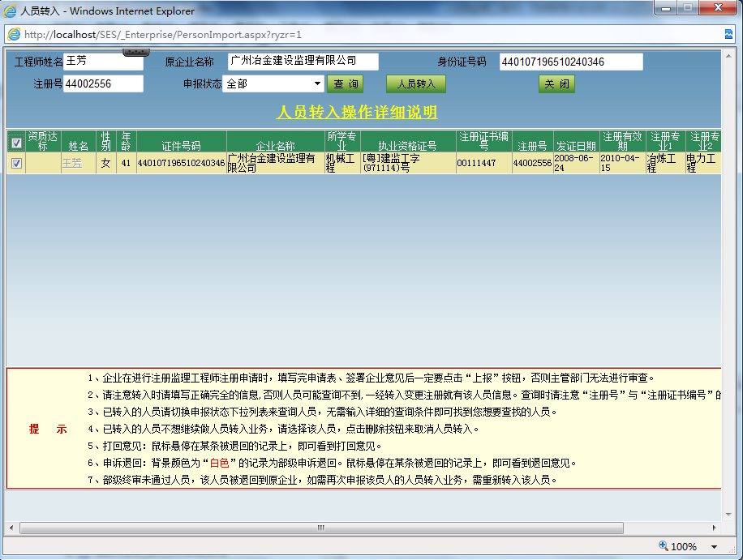
Task: Click the horizontal scrollbar left arrow
Action: tap(11, 528)
